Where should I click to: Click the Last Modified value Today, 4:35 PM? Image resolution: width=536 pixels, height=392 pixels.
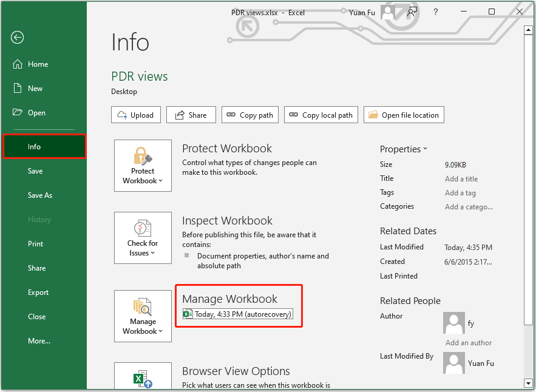click(468, 248)
